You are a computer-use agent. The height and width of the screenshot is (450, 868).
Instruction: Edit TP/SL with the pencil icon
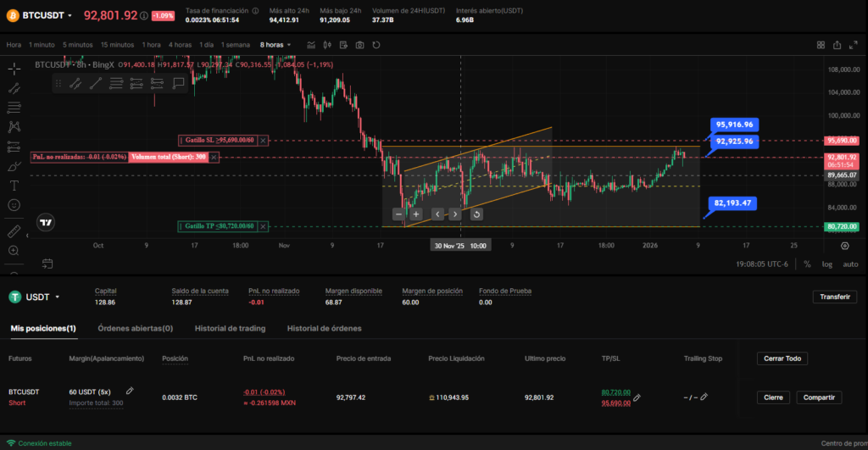[x=637, y=397]
